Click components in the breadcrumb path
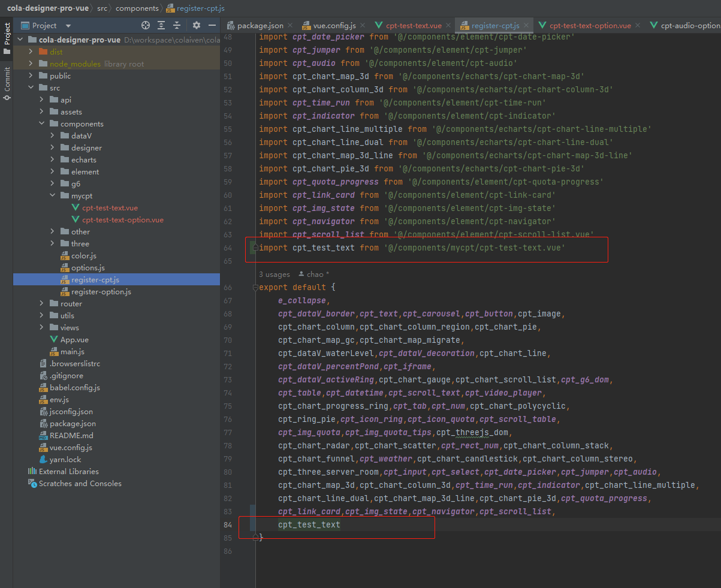Screen dimensions: 721x588 tap(137, 8)
